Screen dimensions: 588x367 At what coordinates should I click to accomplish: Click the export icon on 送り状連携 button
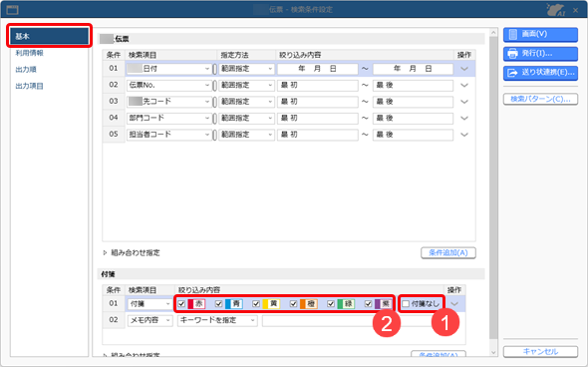tap(512, 73)
